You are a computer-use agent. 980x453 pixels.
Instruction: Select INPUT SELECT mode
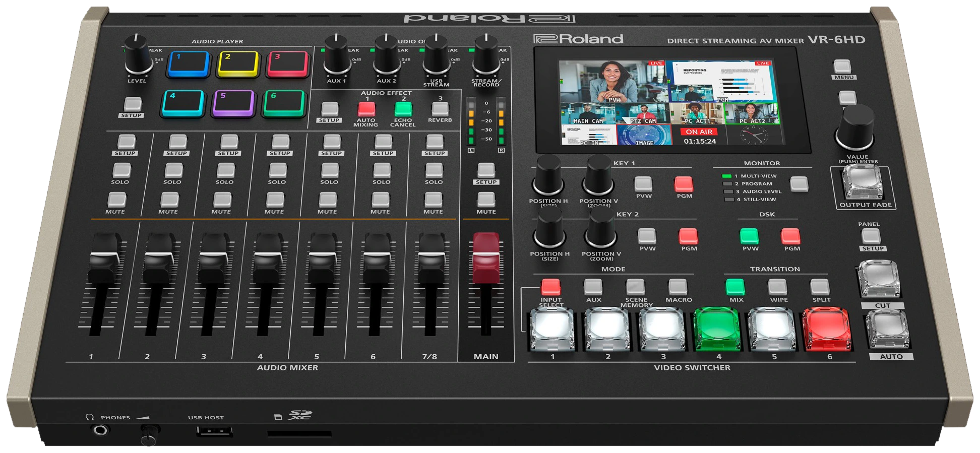550,287
